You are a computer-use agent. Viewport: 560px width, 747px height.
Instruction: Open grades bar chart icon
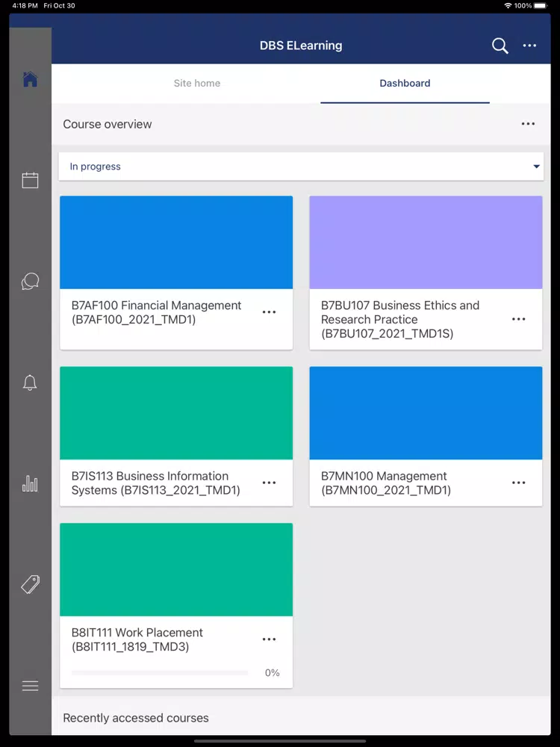pyautogui.click(x=30, y=483)
